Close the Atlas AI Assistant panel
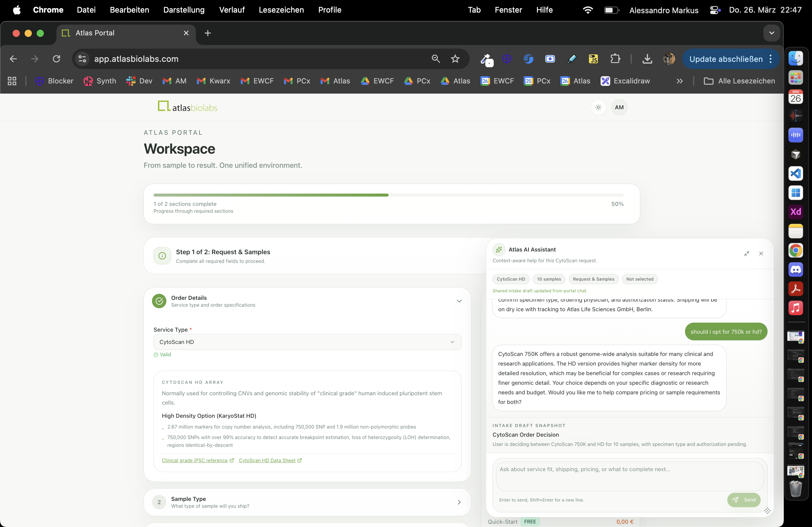This screenshot has width=812, height=527. pyautogui.click(x=761, y=253)
